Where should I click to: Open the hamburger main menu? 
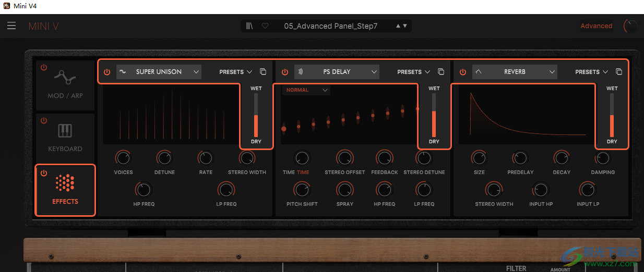11,26
